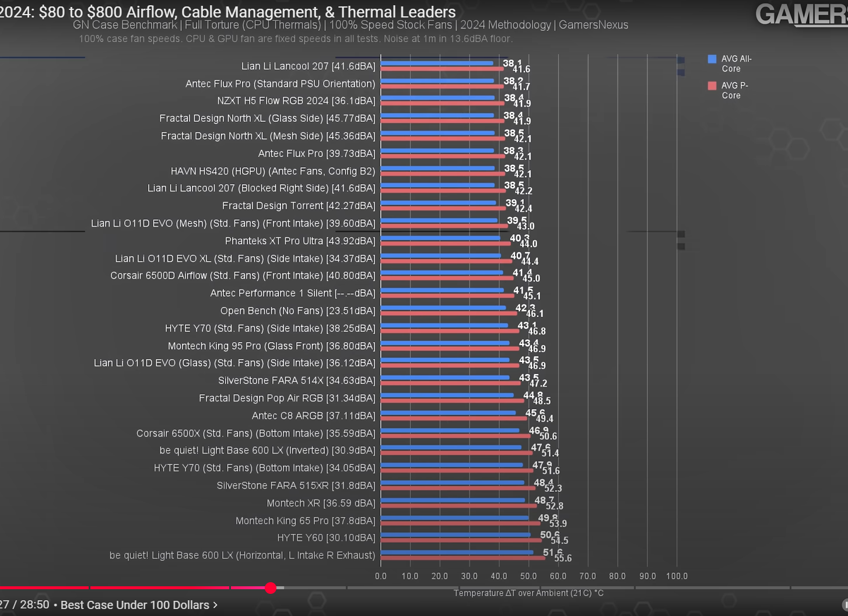848x616 pixels.
Task: Select 'Lian Li O11D EVO (Glass)' row label
Action: [234, 363]
